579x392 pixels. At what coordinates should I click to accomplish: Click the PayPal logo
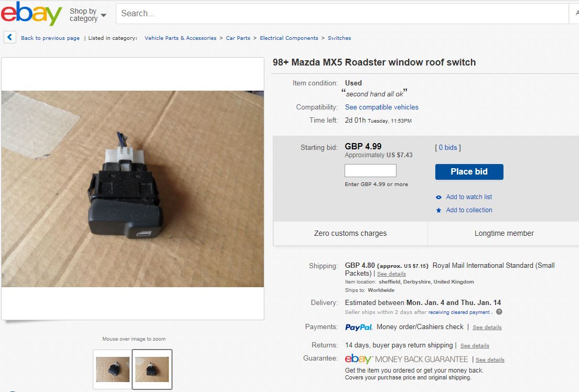tap(359, 327)
